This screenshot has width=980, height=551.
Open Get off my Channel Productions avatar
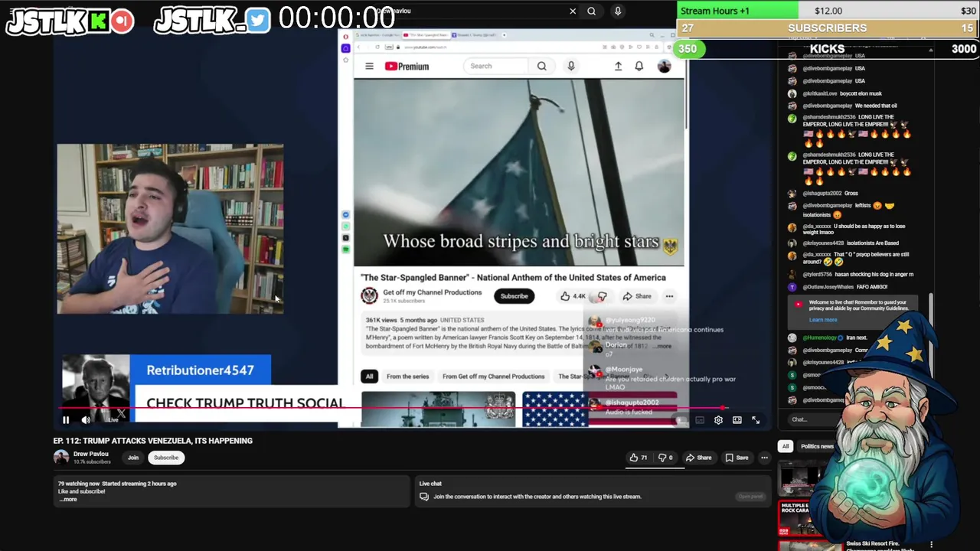pyautogui.click(x=369, y=295)
